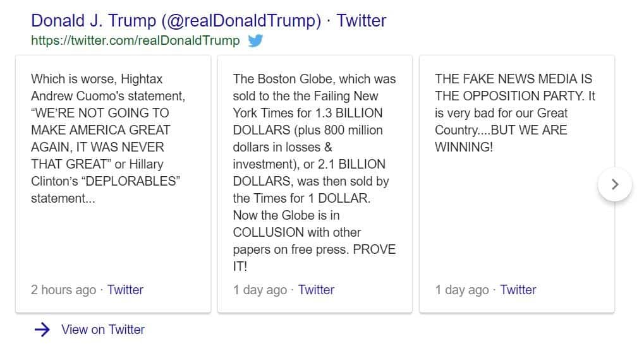
Task: Show more tweets with the carousel chevron
Action: pos(615,184)
